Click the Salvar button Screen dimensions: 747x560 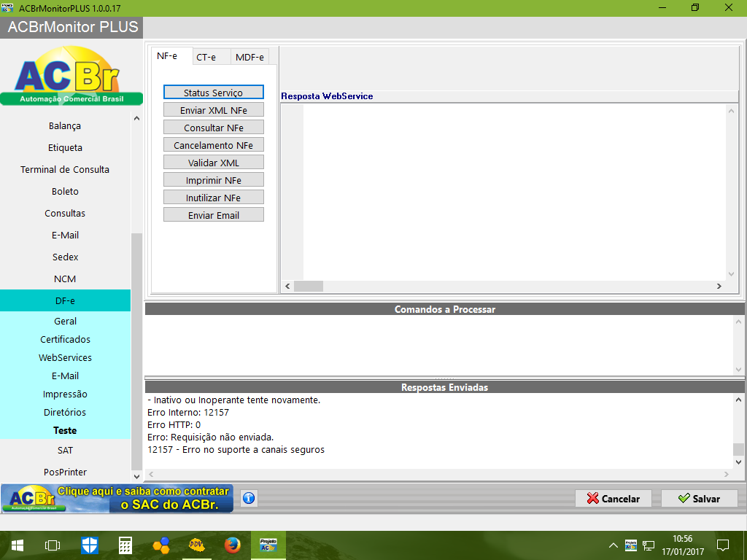(x=700, y=499)
